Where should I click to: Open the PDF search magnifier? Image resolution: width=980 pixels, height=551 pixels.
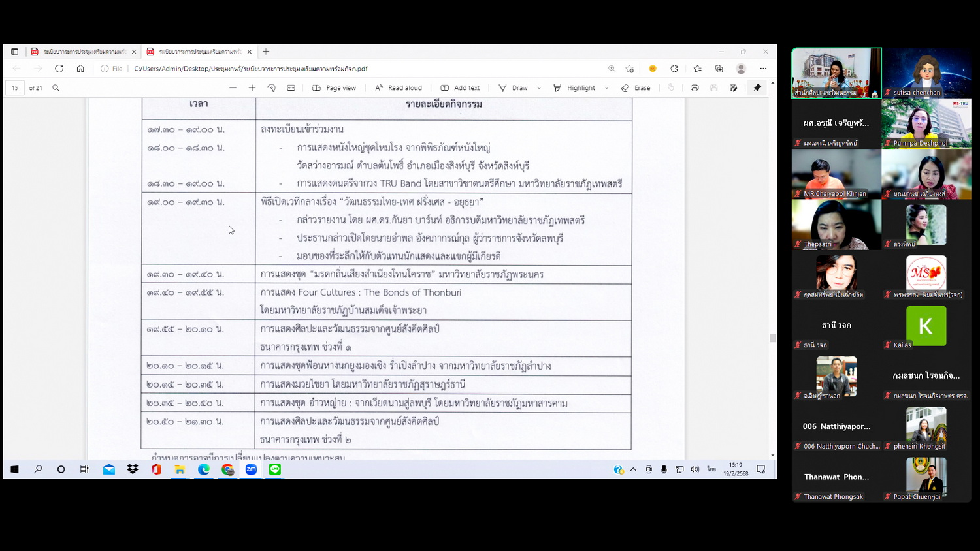pos(56,88)
